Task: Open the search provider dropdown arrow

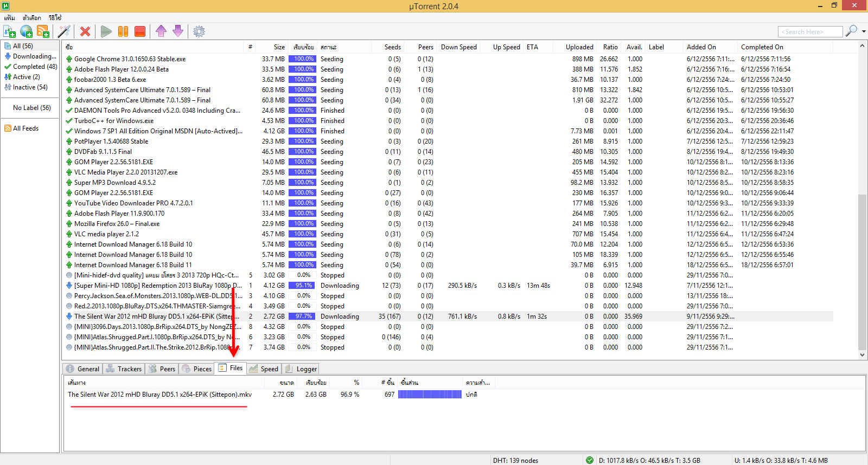Action: pos(864,31)
